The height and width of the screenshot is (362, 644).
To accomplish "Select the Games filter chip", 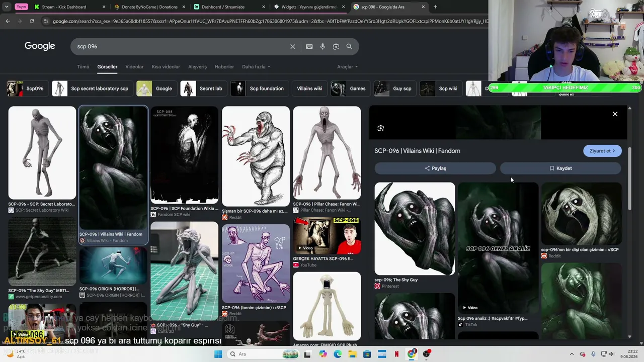I will pyautogui.click(x=350, y=88).
